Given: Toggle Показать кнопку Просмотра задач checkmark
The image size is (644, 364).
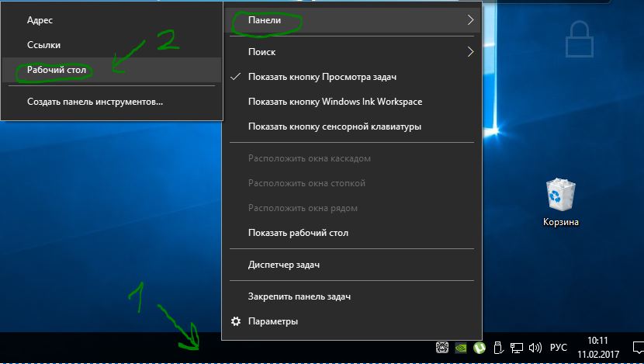Looking at the screenshot, I should coord(235,77).
